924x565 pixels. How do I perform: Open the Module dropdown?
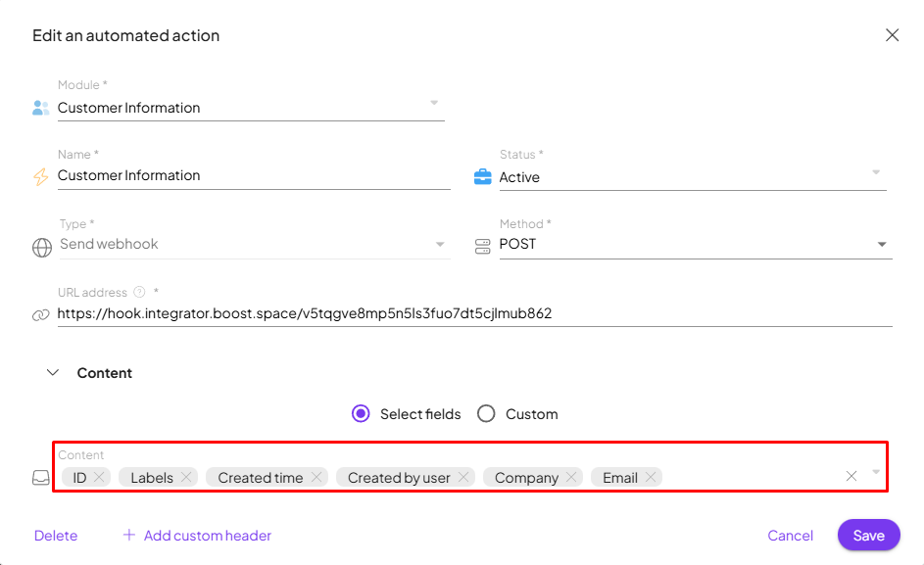pos(434,103)
